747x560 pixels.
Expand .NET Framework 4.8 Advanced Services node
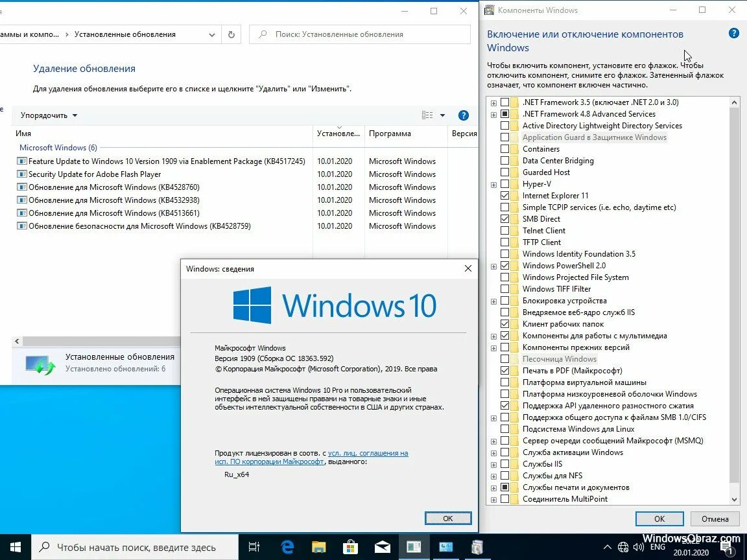pyautogui.click(x=493, y=115)
